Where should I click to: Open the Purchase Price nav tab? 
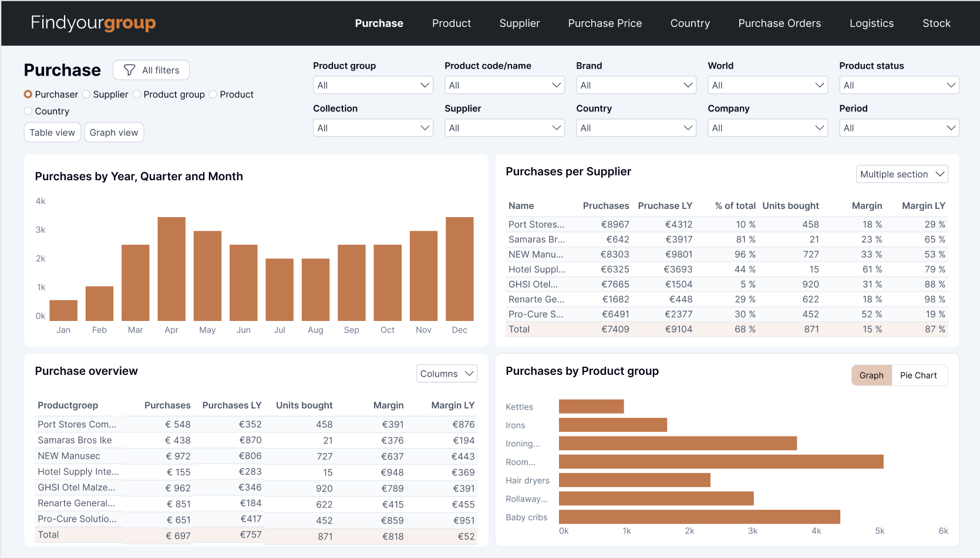[x=605, y=23]
